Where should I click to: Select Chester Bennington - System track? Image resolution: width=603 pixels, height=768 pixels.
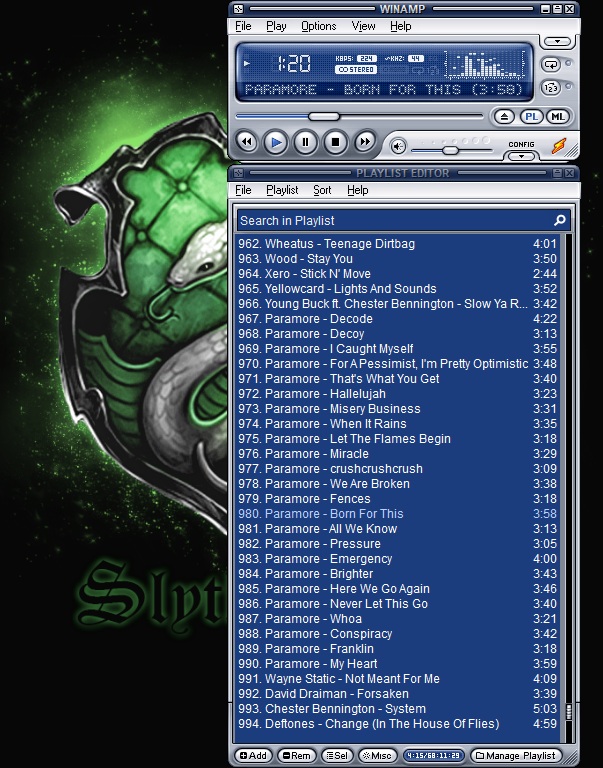coord(397,708)
